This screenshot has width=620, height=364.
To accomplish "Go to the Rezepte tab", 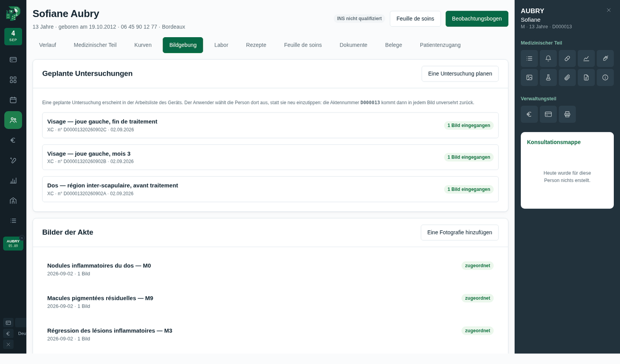I will [x=256, y=45].
